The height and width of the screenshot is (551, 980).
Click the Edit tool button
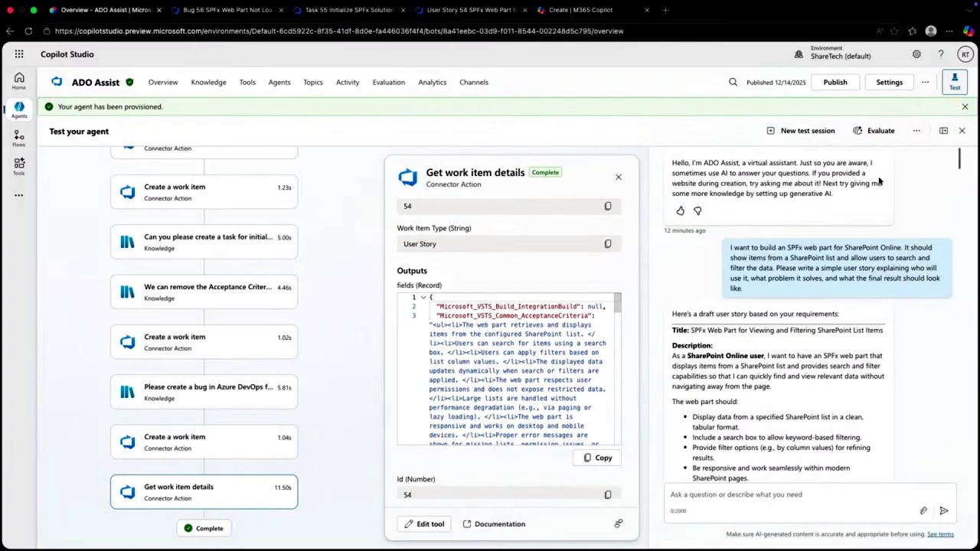pos(424,524)
